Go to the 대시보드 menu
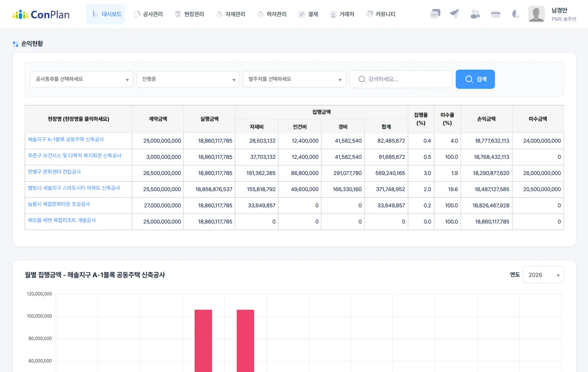The width and height of the screenshot is (588, 372). pos(106,14)
